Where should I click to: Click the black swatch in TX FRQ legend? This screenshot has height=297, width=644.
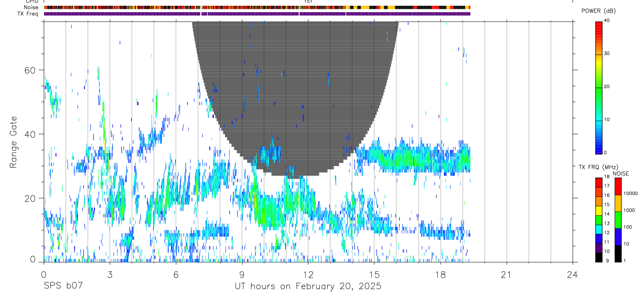[x=599, y=257]
